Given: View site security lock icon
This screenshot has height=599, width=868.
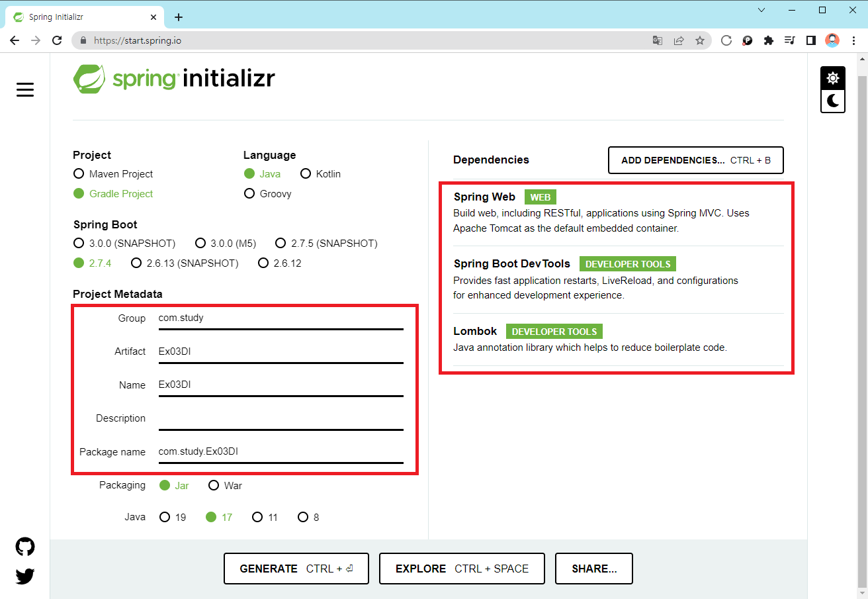Looking at the screenshot, I should pyautogui.click(x=83, y=40).
